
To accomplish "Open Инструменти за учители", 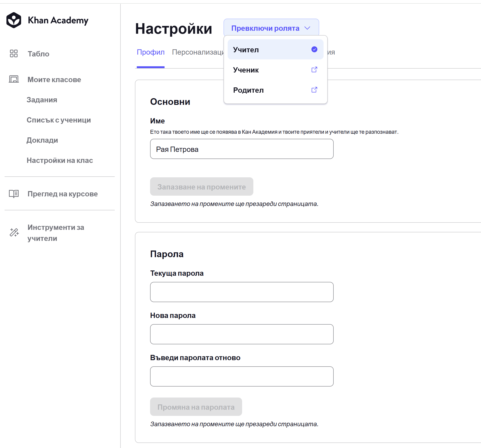I will (56, 233).
